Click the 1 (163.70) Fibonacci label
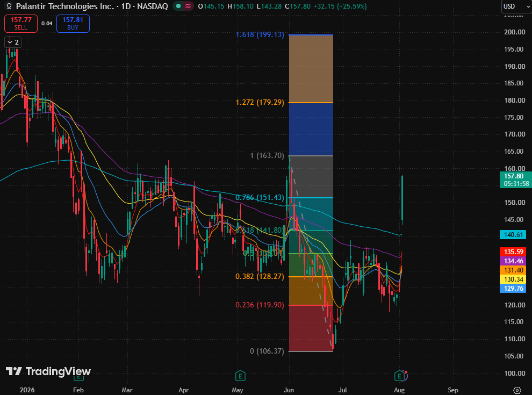532x395 pixels. tap(267, 155)
